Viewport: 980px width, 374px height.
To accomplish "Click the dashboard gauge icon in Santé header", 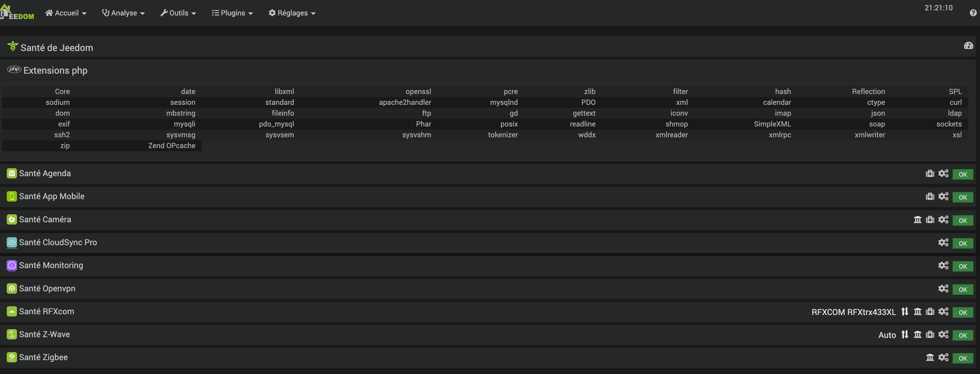I will tap(968, 46).
